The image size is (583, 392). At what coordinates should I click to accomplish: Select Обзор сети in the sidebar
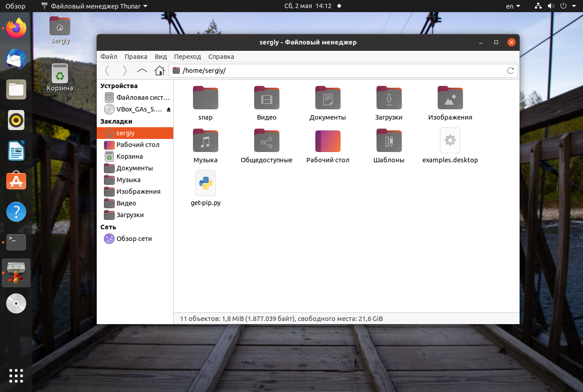135,239
